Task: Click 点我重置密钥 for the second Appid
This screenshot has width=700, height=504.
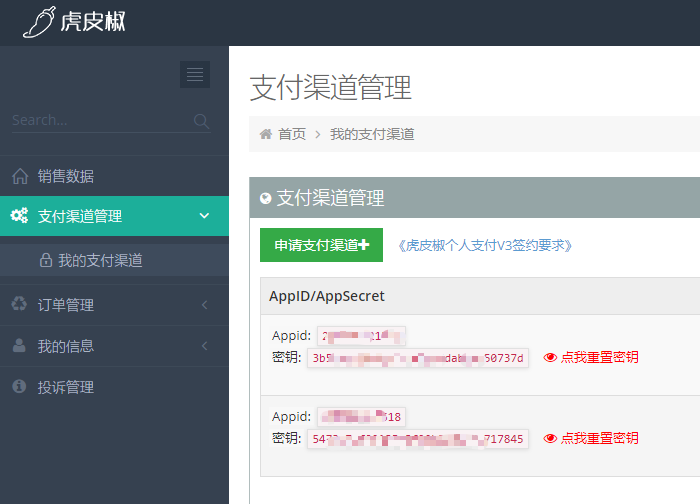Action: pos(600,438)
